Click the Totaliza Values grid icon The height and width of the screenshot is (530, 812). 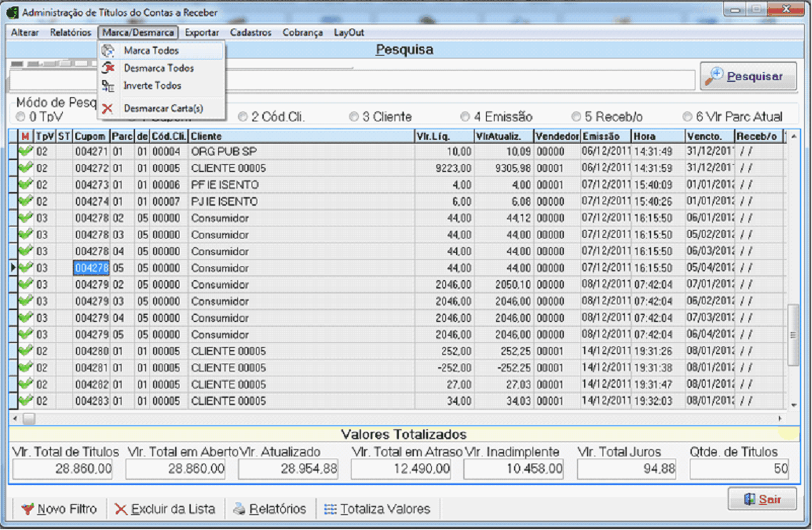tap(330, 509)
